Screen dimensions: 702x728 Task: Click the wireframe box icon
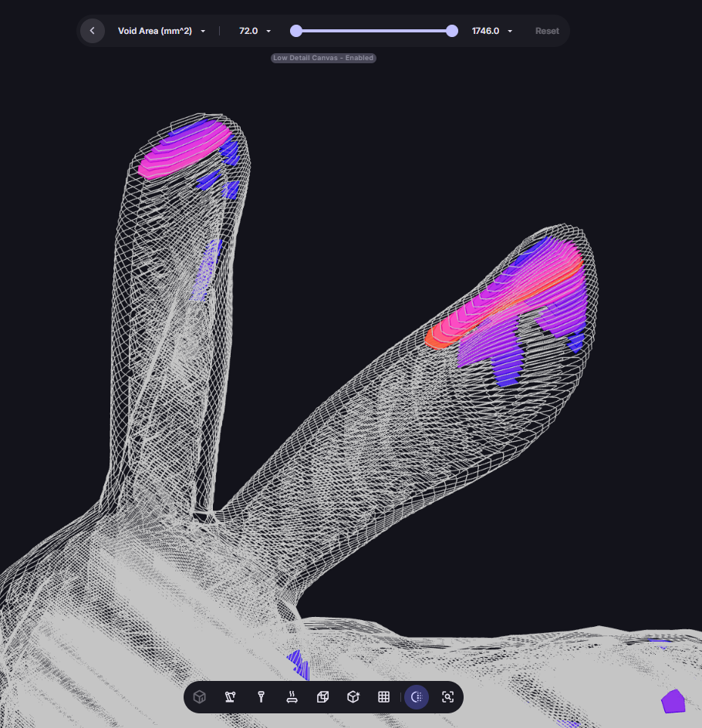coord(322,697)
